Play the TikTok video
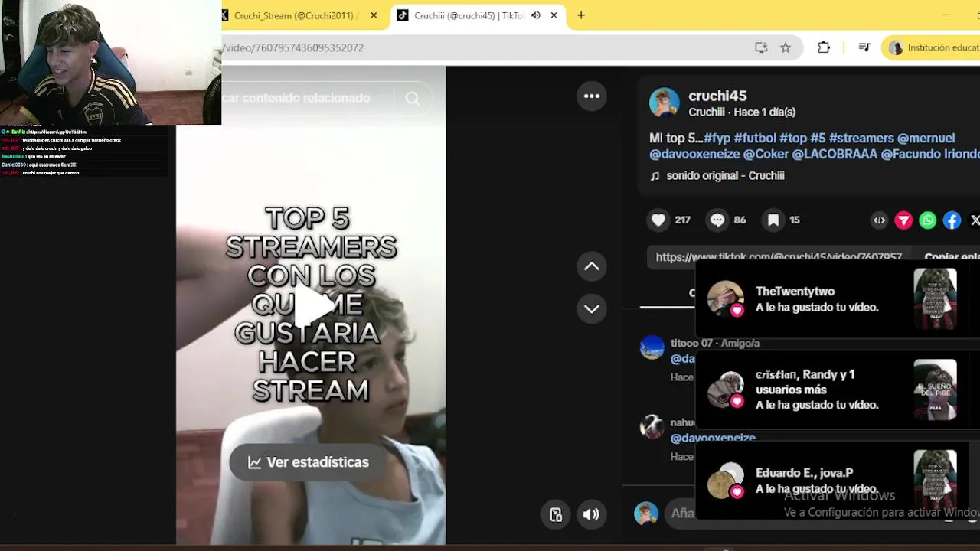Screen dimensions: 980x551 pos(312,306)
